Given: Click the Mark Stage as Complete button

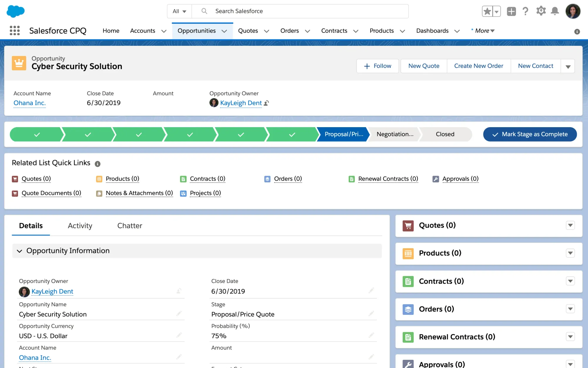Looking at the screenshot, I should pyautogui.click(x=529, y=134).
